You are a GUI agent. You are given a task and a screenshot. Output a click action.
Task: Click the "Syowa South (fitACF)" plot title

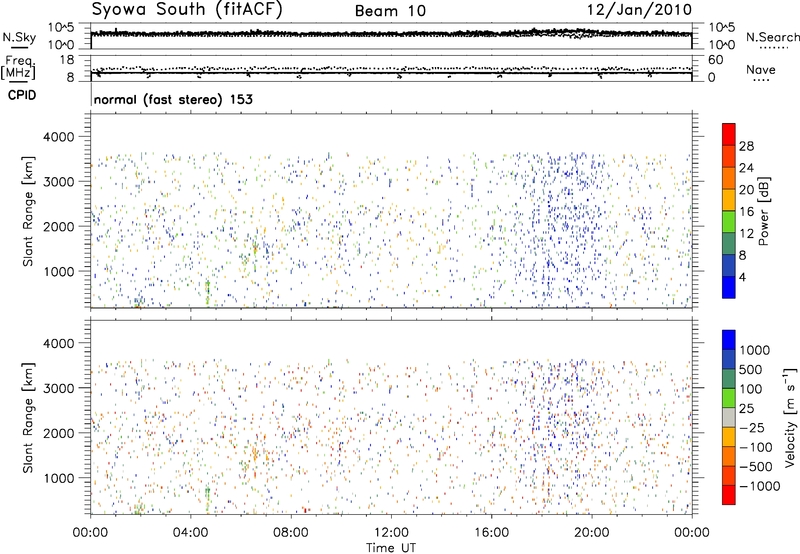pos(187,9)
